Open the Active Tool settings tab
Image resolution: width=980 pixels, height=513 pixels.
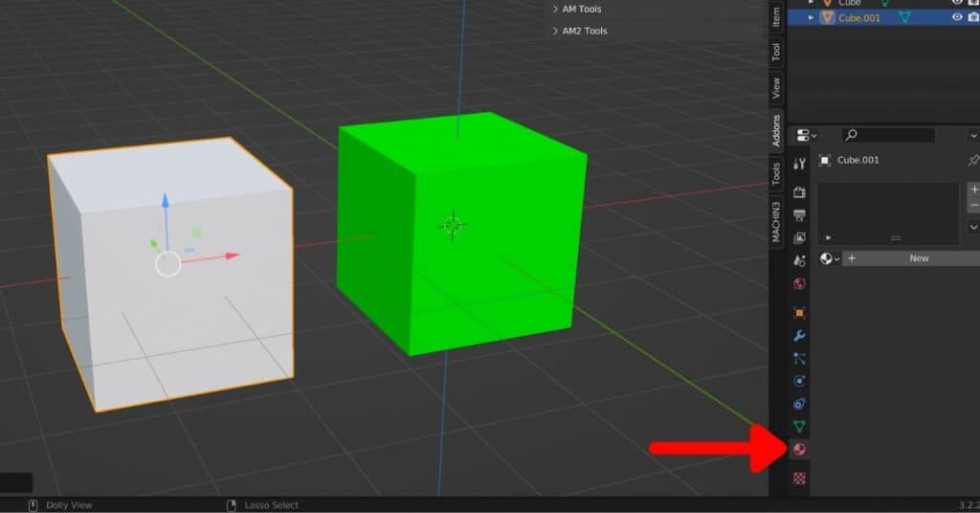click(x=800, y=164)
